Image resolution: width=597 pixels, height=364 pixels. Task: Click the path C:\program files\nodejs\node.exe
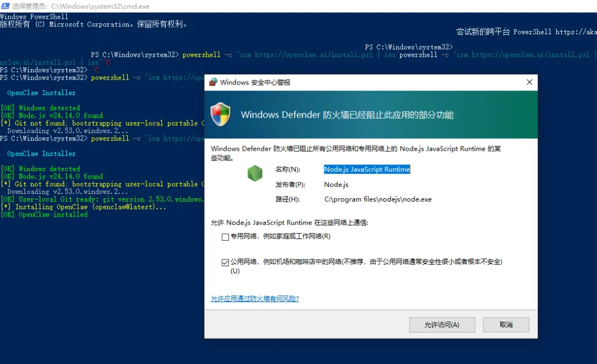[x=378, y=199]
